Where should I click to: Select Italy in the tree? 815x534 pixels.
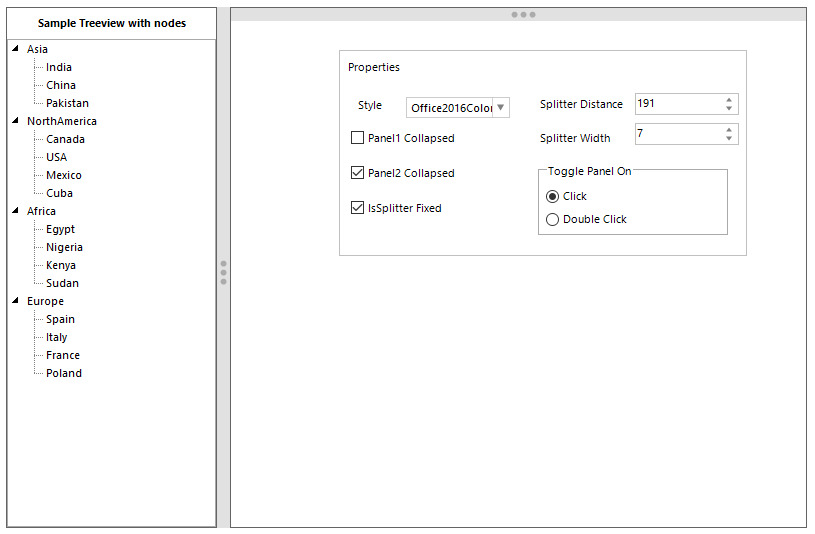57,337
